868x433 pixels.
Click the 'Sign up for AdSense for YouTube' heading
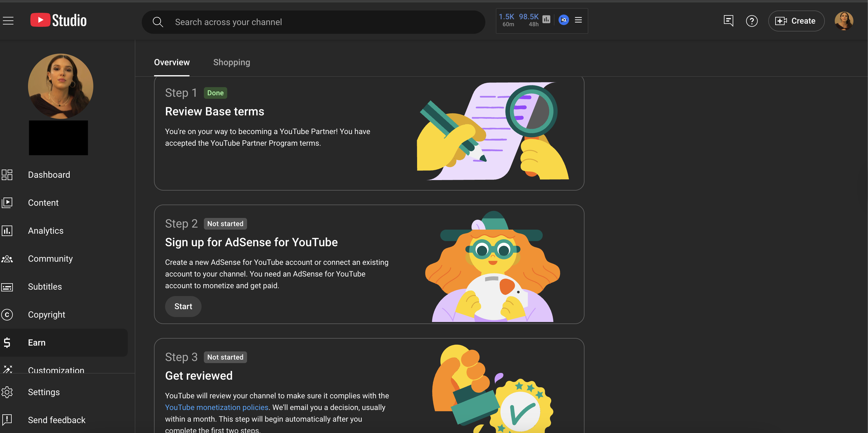pos(251,242)
